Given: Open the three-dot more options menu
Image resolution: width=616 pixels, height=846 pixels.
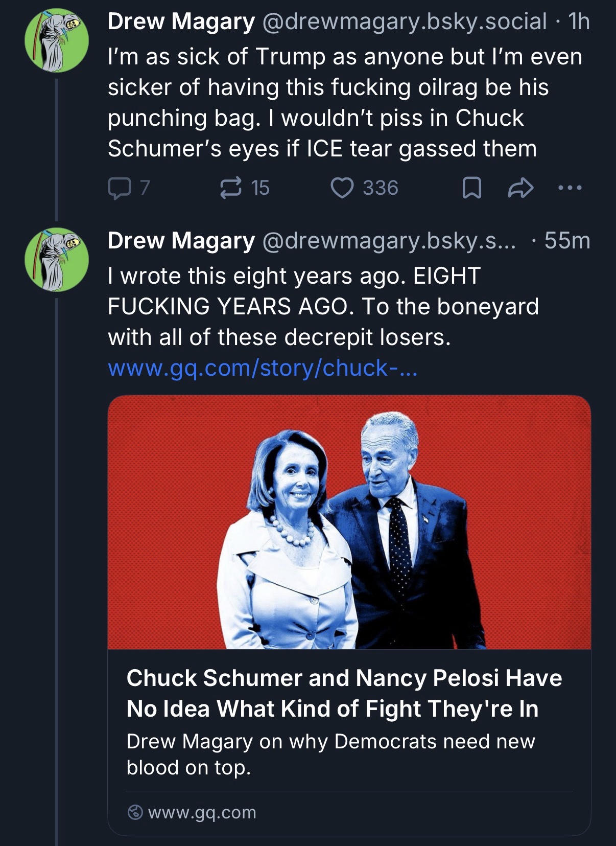Looking at the screenshot, I should pos(570,188).
